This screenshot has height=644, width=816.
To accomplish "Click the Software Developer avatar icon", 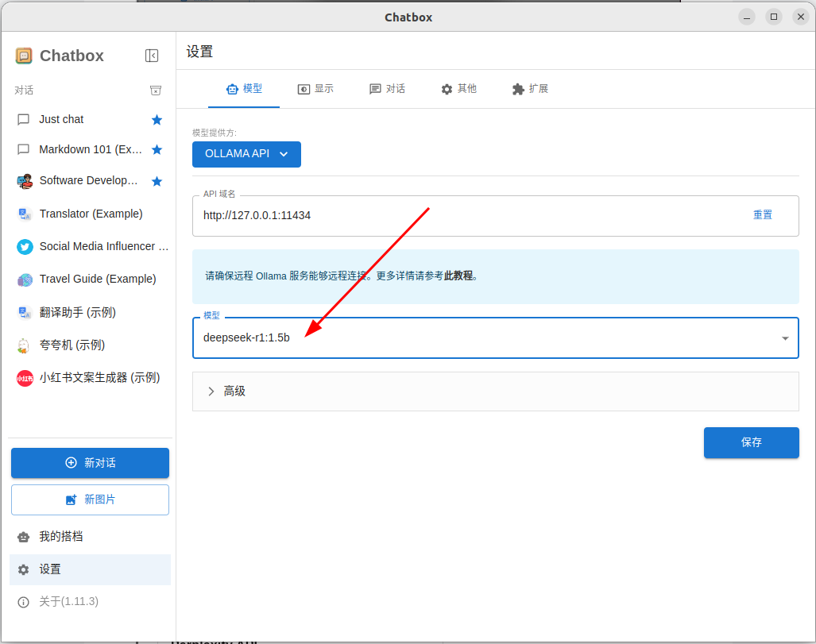I will coord(25,181).
